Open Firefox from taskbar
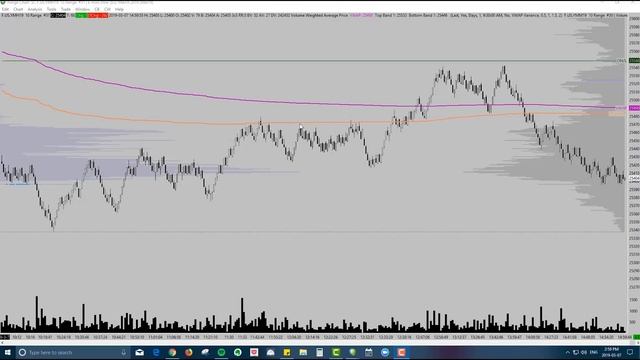 [x=189, y=352]
